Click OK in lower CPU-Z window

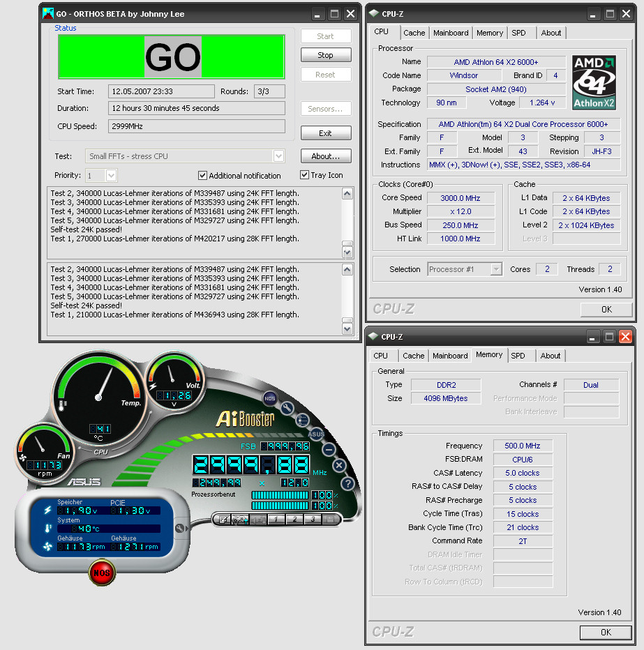606,632
